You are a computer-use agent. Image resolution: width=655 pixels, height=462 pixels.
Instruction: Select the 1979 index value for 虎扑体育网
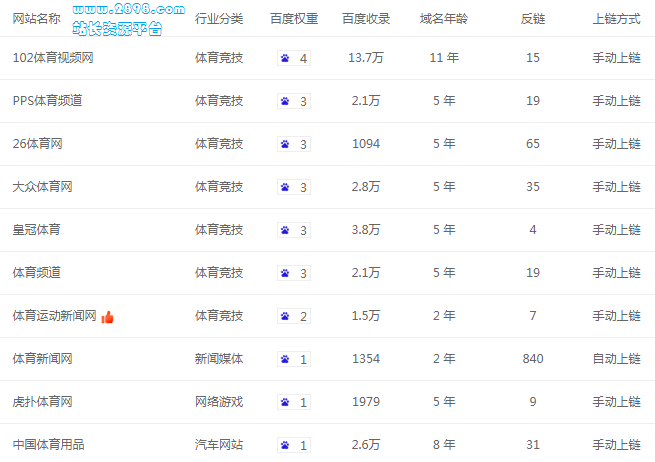click(366, 402)
